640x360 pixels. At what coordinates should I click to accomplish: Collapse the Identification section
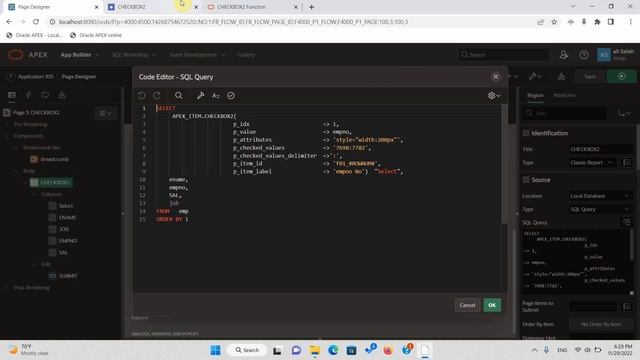click(526, 133)
